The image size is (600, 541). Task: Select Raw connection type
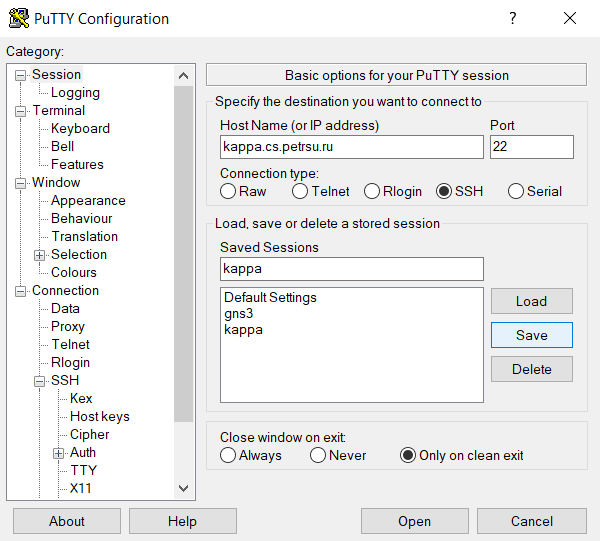[228, 191]
